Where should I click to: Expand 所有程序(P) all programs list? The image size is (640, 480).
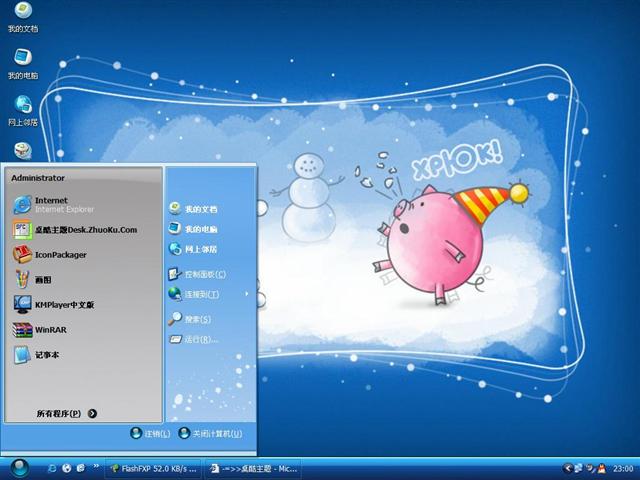click(66, 413)
